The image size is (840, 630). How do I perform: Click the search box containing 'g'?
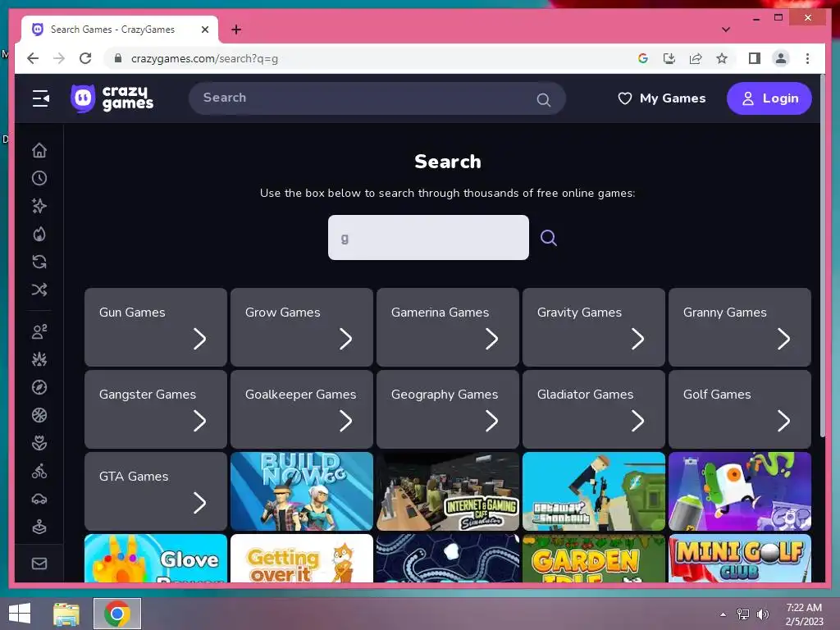(428, 237)
